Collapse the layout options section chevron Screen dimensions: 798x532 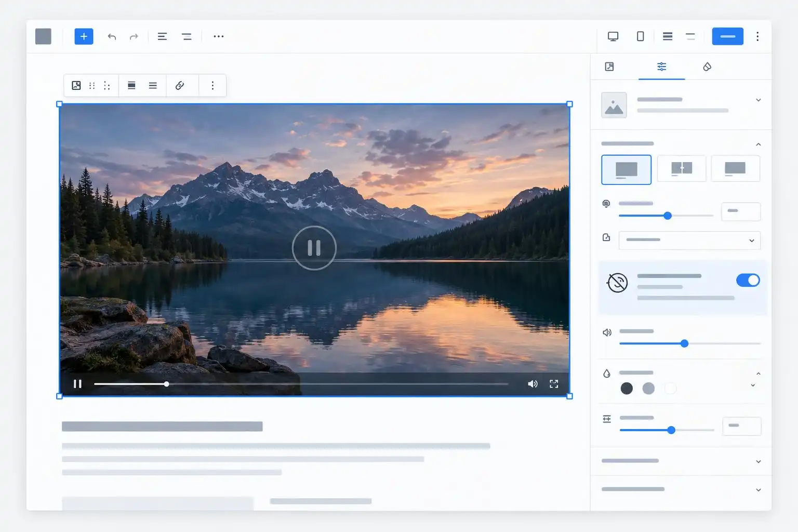coord(759,144)
